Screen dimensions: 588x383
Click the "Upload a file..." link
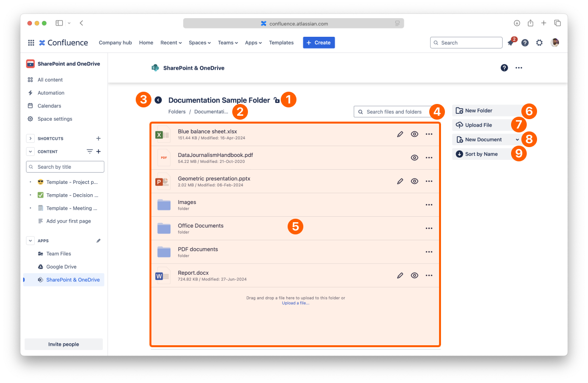pos(295,303)
